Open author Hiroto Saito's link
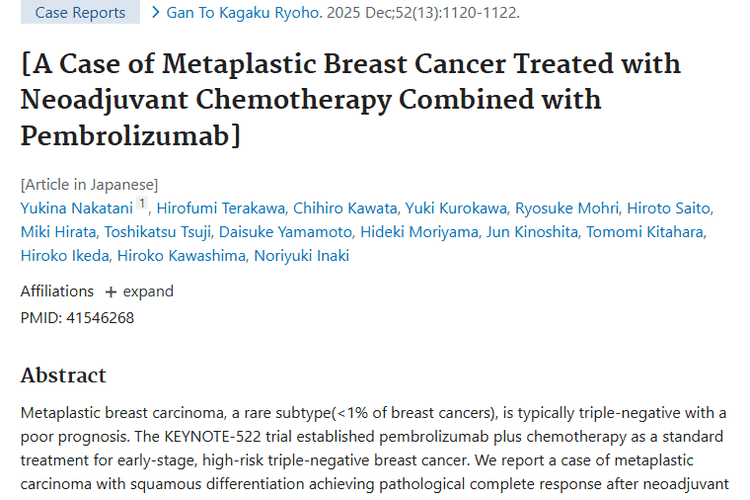Viewport: 750px width, 500px height. click(x=668, y=208)
